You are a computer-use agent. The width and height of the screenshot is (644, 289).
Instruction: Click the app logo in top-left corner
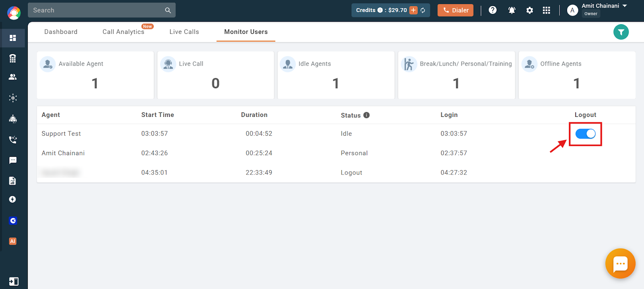click(14, 13)
